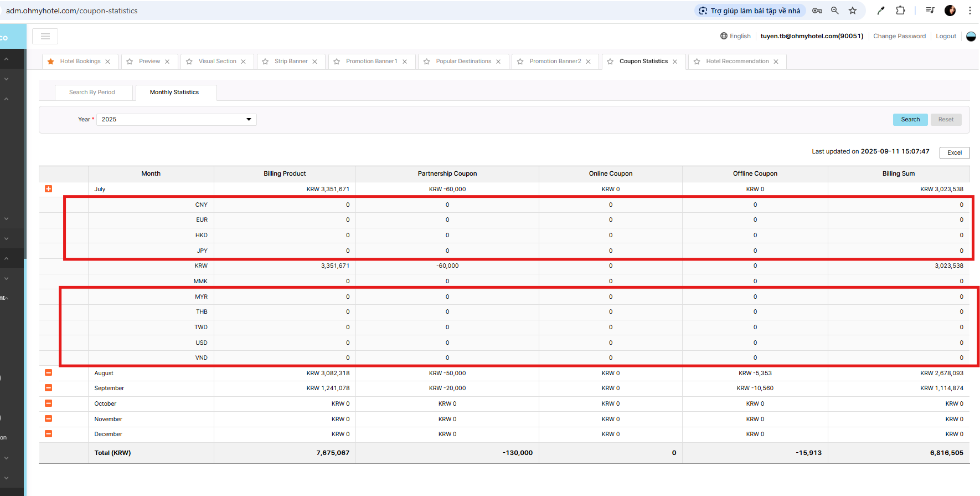Click the Change Password link
The image size is (980, 496).
point(899,37)
